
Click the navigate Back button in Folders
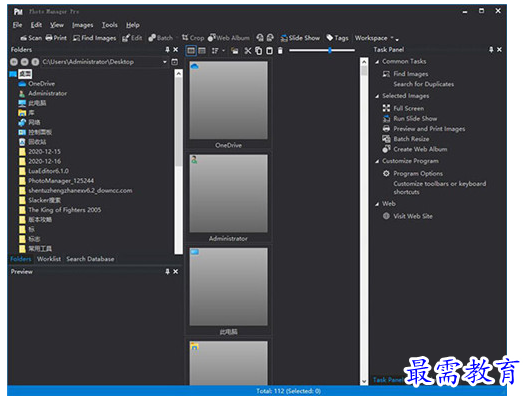click(14, 62)
